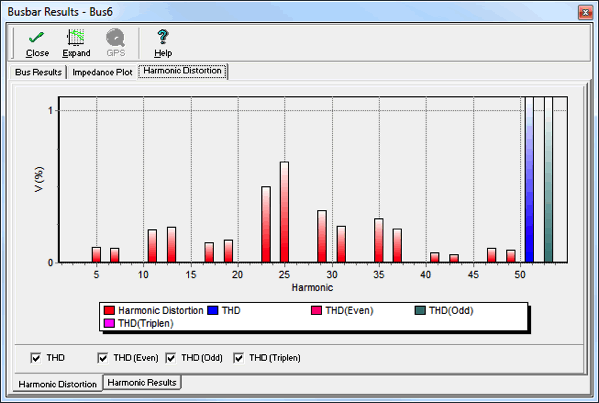
Task: Uncheck the THD checkbox
Action: coord(36,358)
